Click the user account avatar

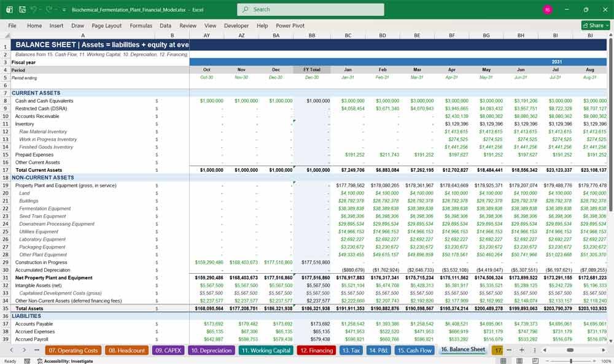[548, 9]
